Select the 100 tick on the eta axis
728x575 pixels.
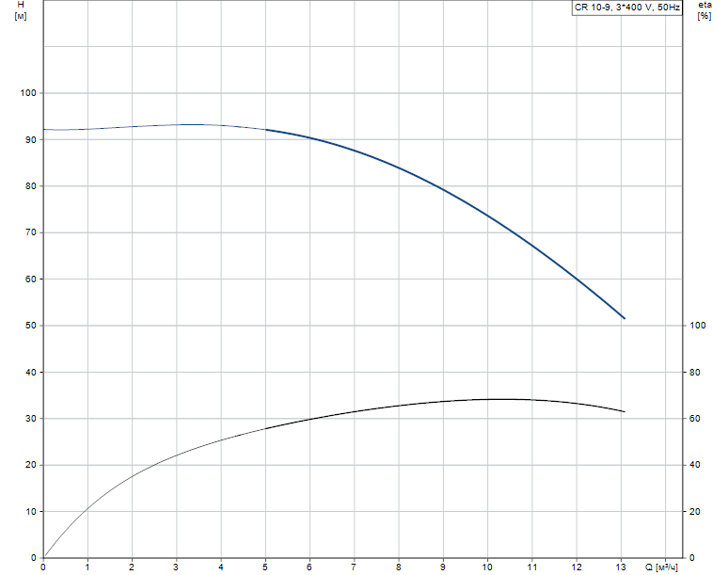pyautogui.click(x=698, y=326)
